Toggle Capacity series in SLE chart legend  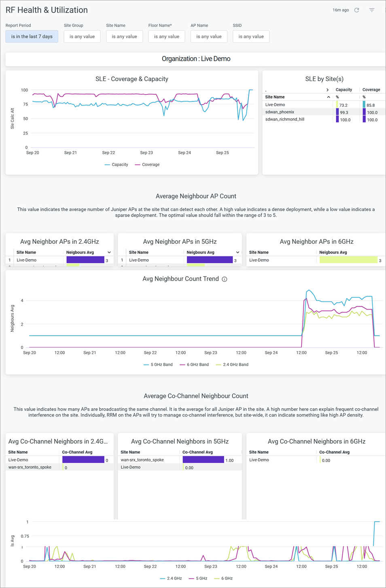tap(117, 165)
